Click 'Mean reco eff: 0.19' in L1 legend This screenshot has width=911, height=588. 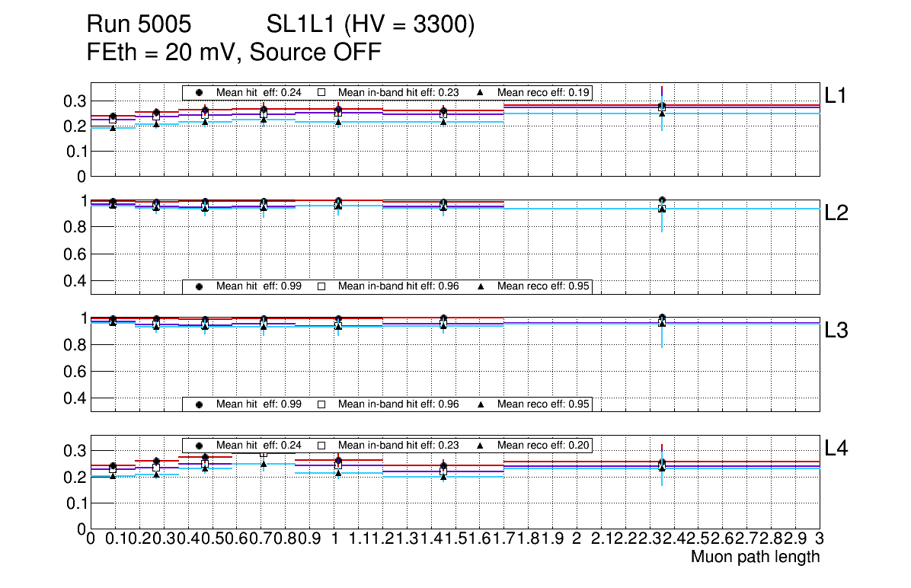coord(544,92)
